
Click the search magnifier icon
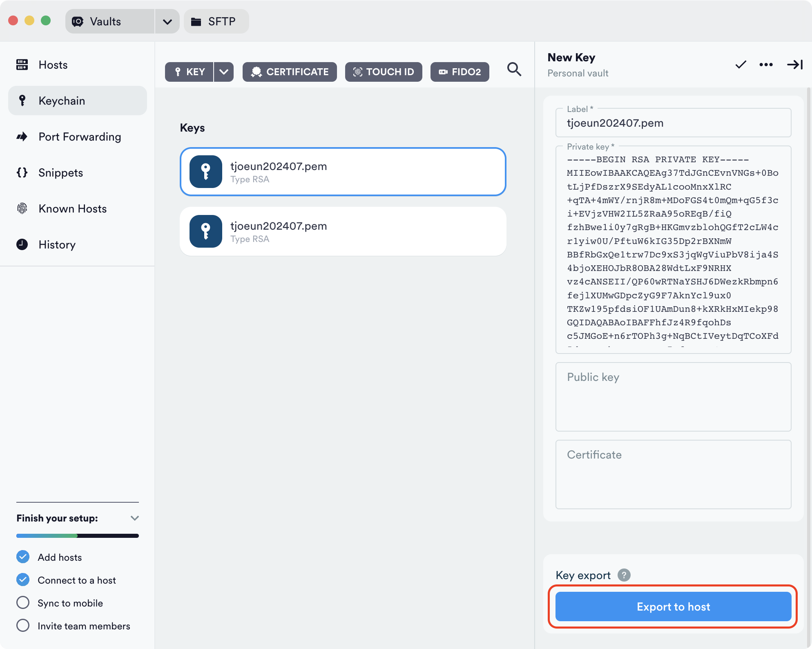(514, 69)
